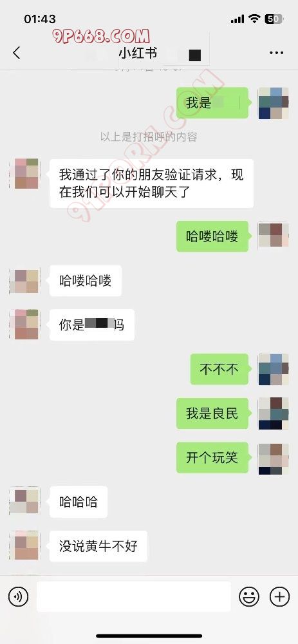The image size is (298, 644).
Task: Tap the white 哈喽哈喽 reply bubble
Action: point(86,281)
